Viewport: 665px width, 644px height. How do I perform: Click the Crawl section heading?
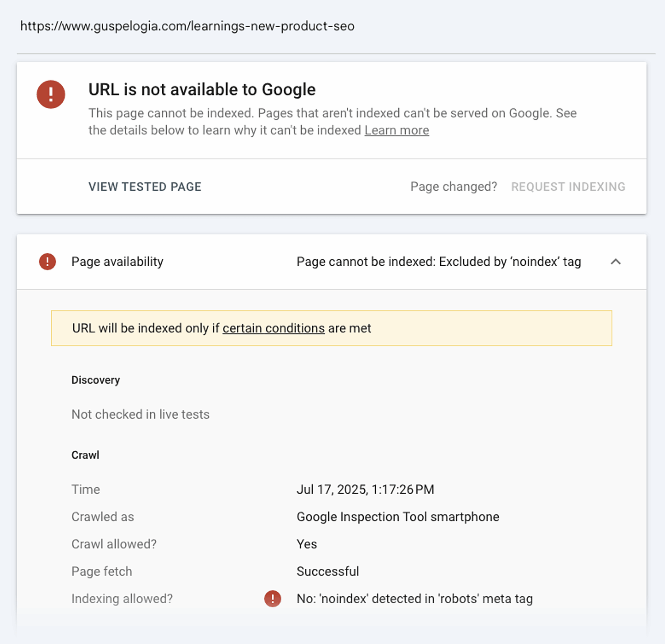click(85, 455)
